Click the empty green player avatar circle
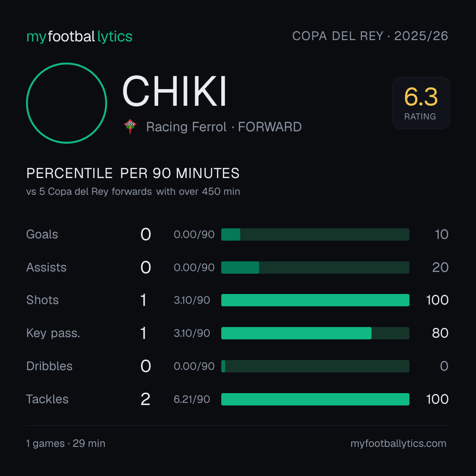Image resolution: width=476 pixels, height=476 pixels. point(67,103)
